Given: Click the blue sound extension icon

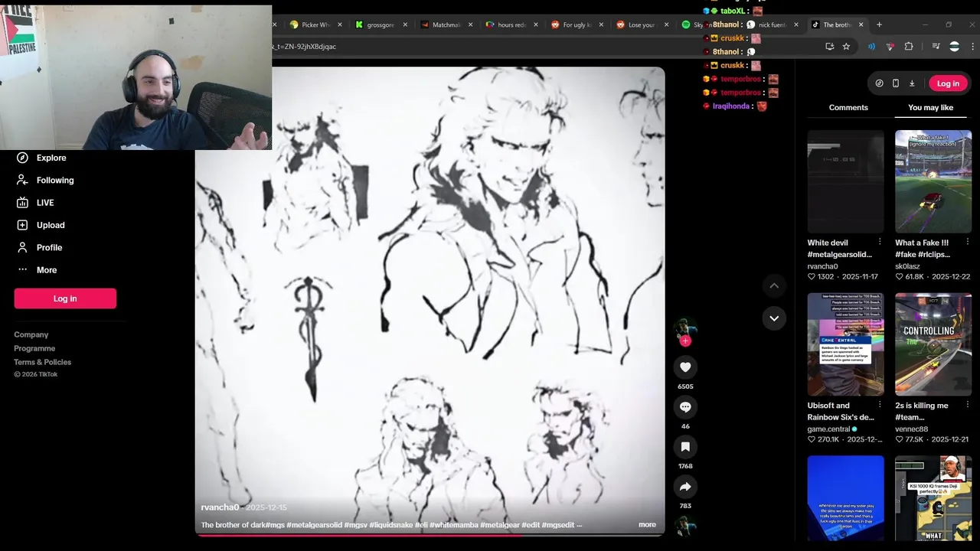Looking at the screenshot, I should [871, 47].
